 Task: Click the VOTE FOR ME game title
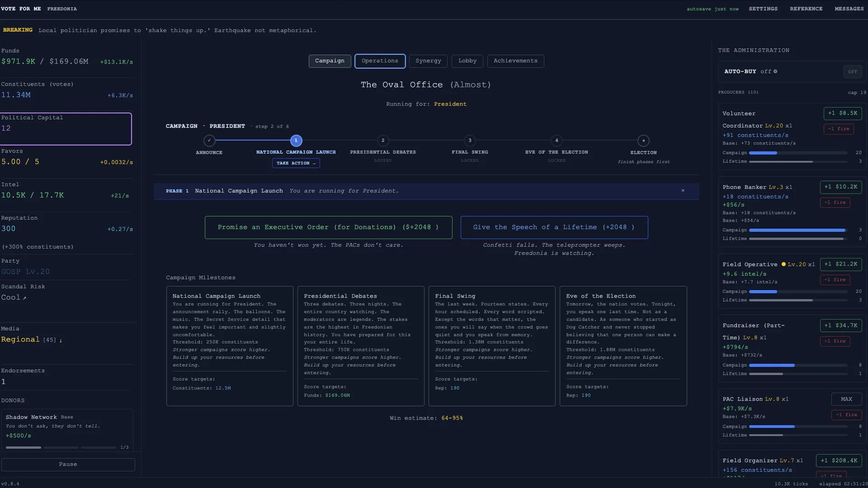tap(21, 9)
